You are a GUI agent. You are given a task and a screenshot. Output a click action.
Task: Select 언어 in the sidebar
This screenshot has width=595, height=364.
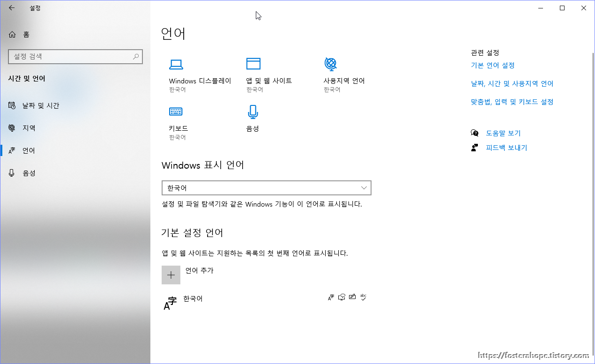coord(75,150)
